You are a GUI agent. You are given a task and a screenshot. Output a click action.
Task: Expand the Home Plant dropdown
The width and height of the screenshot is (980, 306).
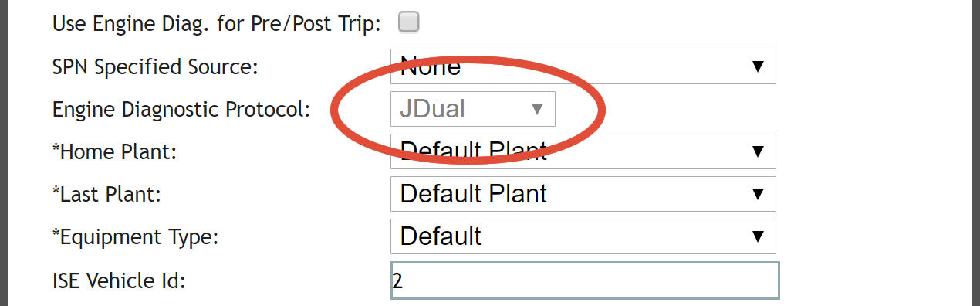[x=583, y=151]
